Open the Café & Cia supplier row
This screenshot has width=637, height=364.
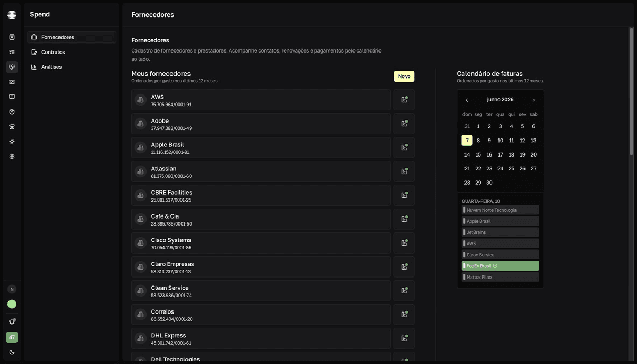[261, 219]
